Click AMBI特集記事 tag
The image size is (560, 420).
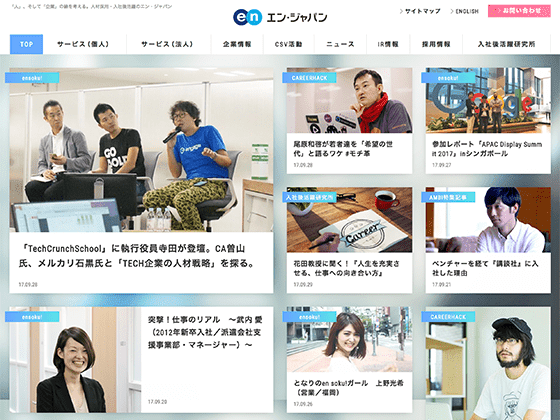tap(448, 197)
